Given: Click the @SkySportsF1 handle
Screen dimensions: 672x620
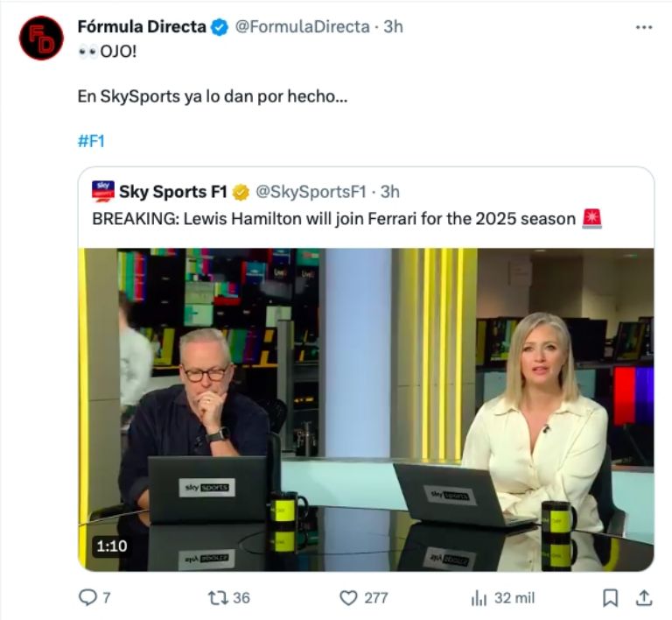Looking at the screenshot, I should (311, 191).
